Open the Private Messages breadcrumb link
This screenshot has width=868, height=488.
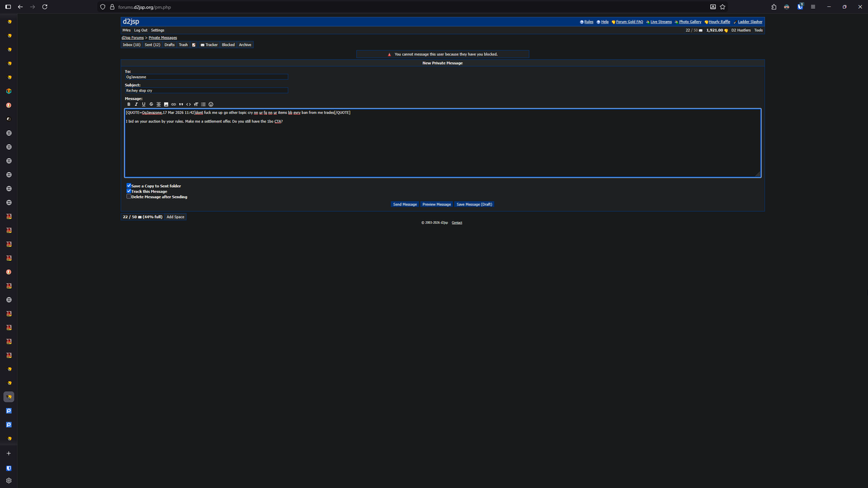coord(163,38)
